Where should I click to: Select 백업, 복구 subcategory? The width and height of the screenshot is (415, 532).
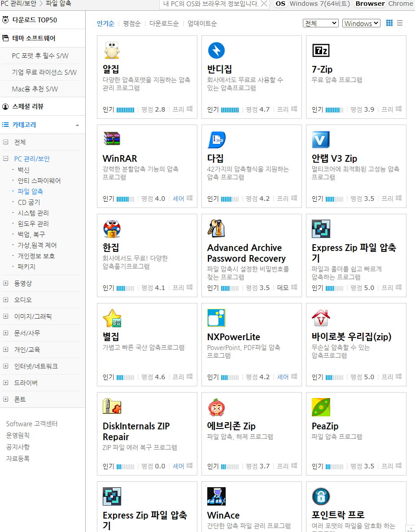31,234
